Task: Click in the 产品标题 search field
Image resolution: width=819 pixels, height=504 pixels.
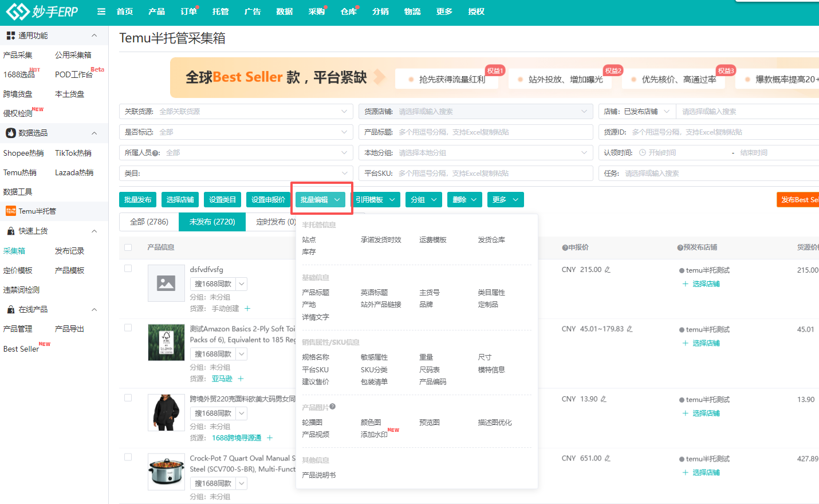Action: [475, 132]
